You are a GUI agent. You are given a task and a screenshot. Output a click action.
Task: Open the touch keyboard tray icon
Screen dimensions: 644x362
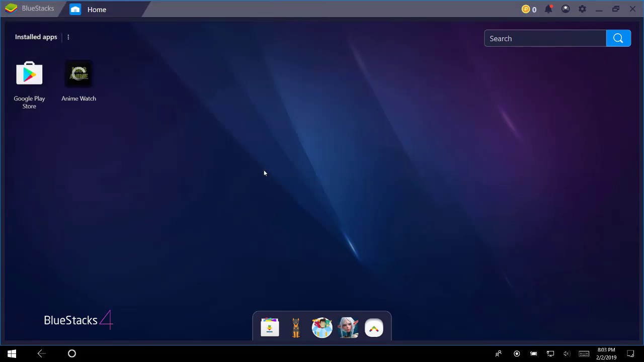(584, 353)
